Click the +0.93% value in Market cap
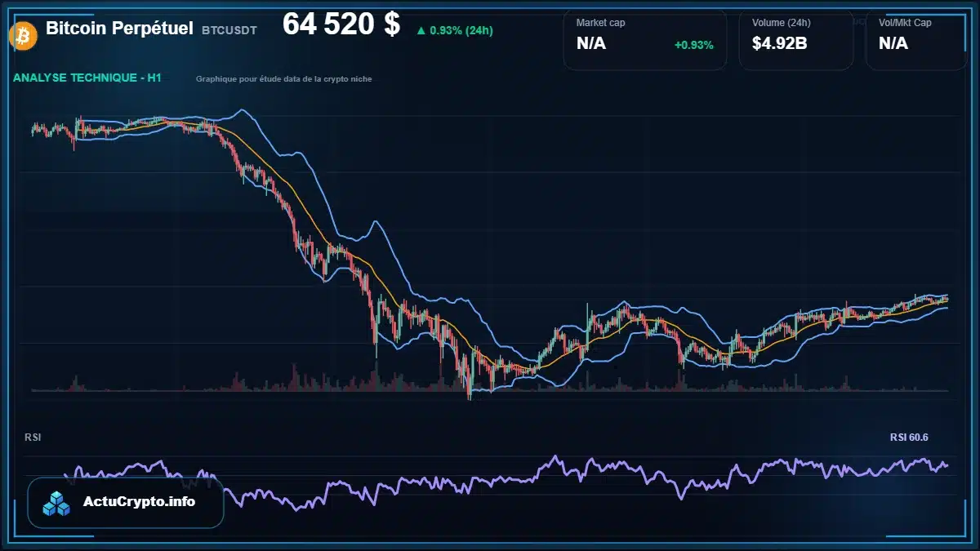Image resolution: width=980 pixels, height=551 pixels. click(x=693, y=45)
